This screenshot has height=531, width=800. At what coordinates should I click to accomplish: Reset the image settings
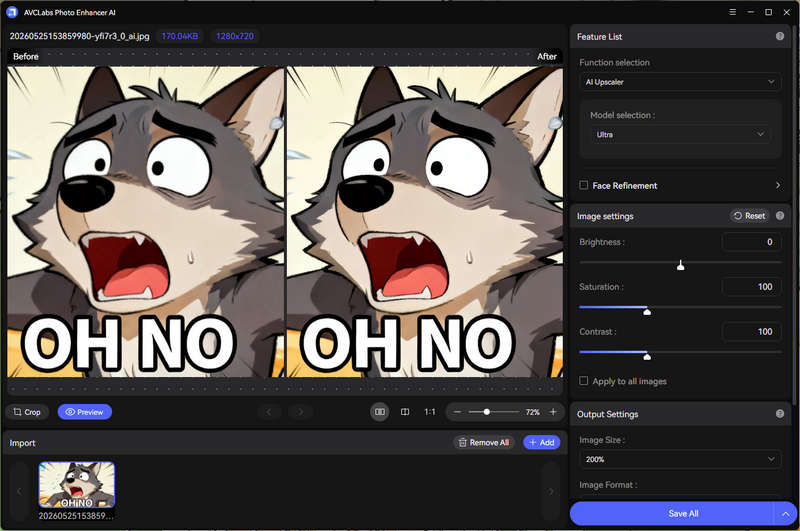pyautogui.click(x=749, y=216)
